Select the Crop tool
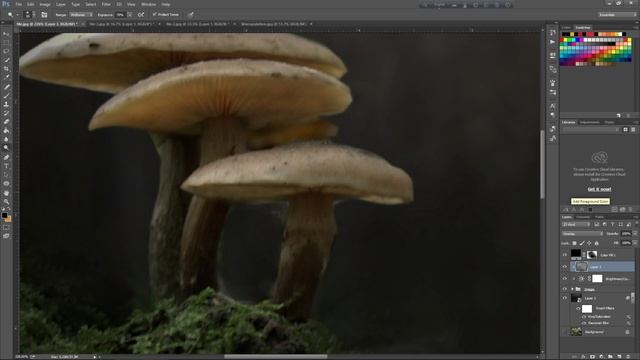The height and width of the screenshot is (360, 640). pyautogui.click(x=6, y=69)
